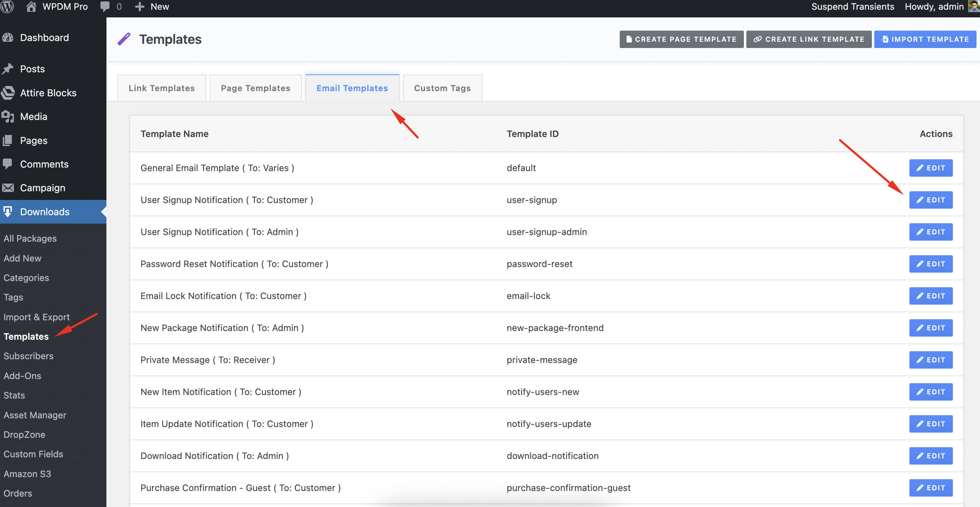
Task: Open the comments bubble in admin bar
Action: 105,7
